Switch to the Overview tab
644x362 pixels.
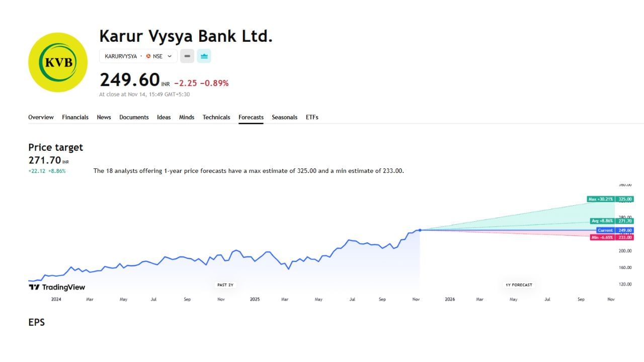pyautogui.click(x=41, y=117)
